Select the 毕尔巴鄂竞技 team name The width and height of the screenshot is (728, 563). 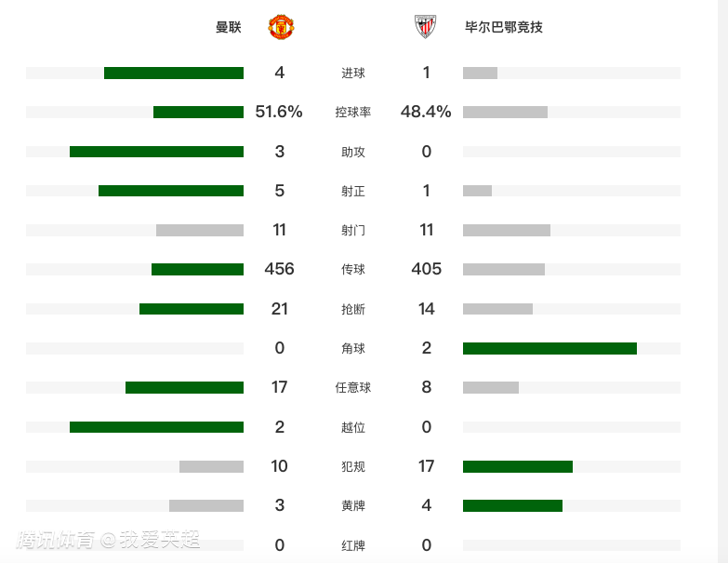[x=503, y=27]
